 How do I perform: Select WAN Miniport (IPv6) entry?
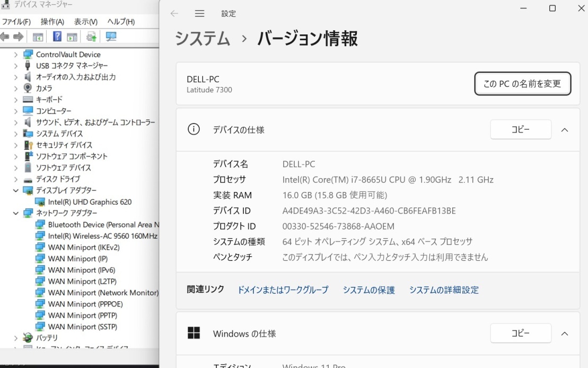tap(81, 270)
